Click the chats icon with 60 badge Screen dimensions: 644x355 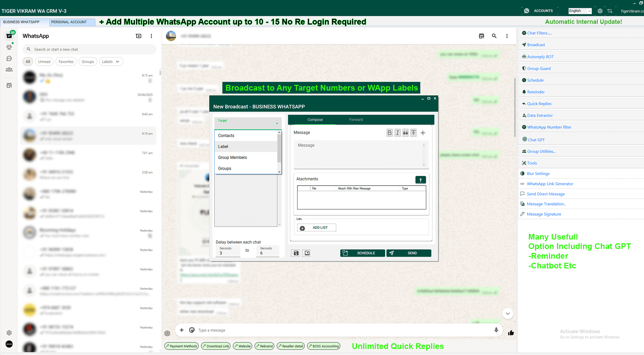coord(9,36)
